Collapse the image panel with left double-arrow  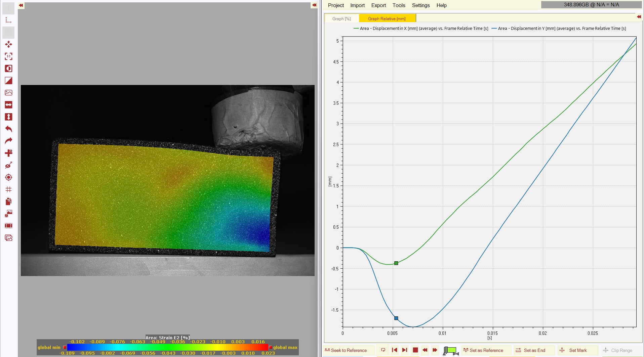21,5
